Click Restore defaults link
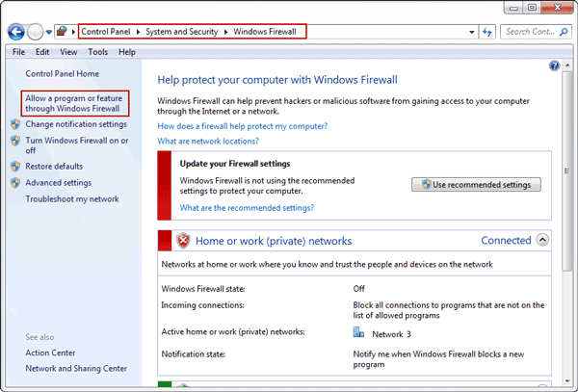578x392 pixels. 54,167
